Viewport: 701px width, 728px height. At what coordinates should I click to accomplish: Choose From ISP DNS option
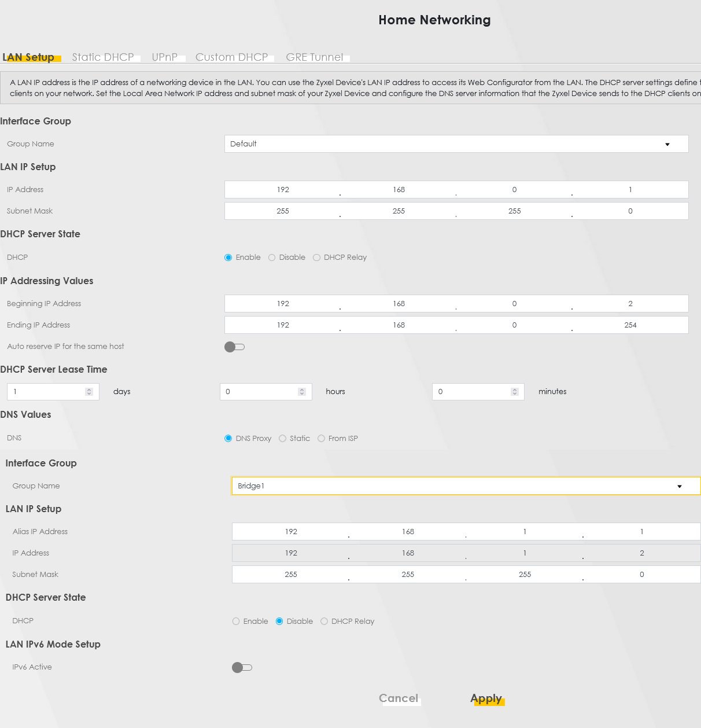pyautogui.click(x=321, y=439)
